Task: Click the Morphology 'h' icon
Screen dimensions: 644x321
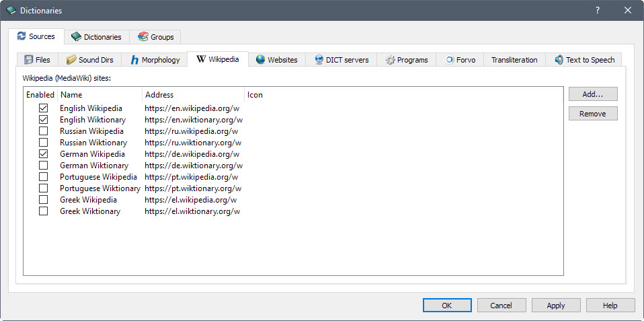Action: (x=134, y=60)
